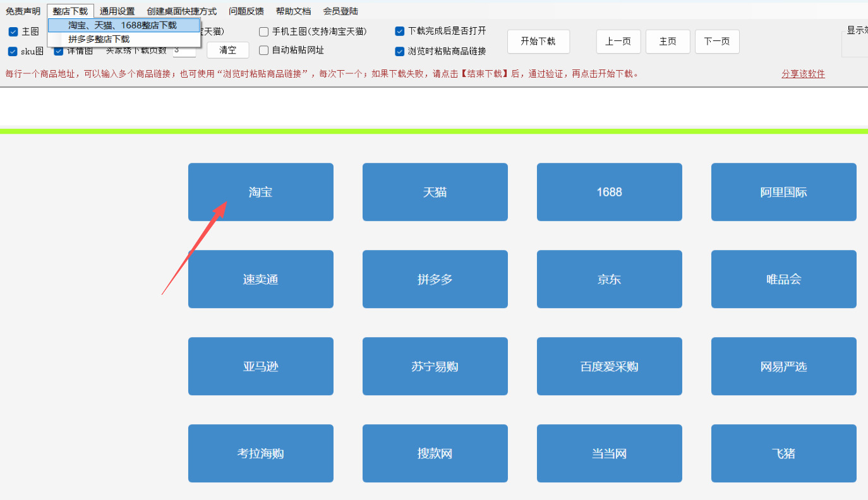This screenshot has height=500, width=868.
Task: Go to previous page with 上一页
Action: pos(618,42)
